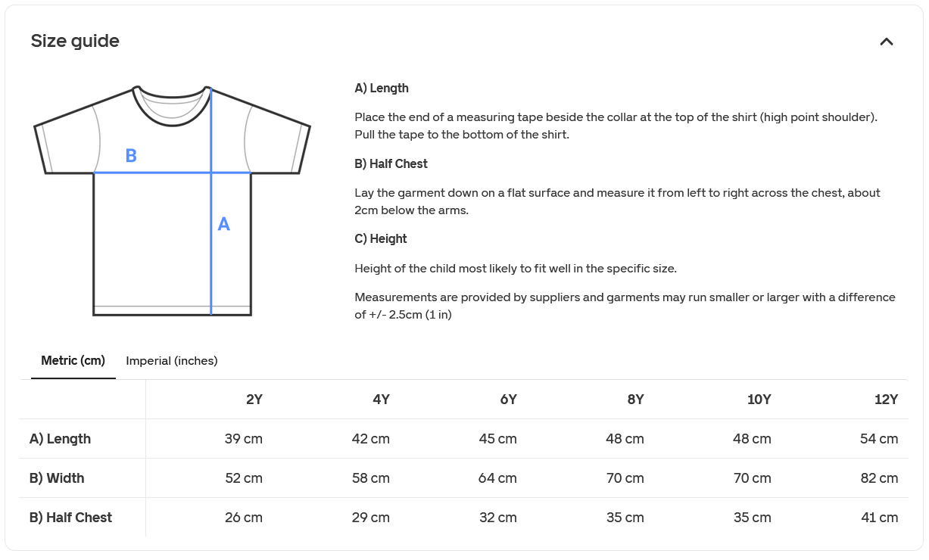Click the A) Length row label
The width and height of the screenshot is (929, 560).
pyautogui.click(x=61, y=439)
